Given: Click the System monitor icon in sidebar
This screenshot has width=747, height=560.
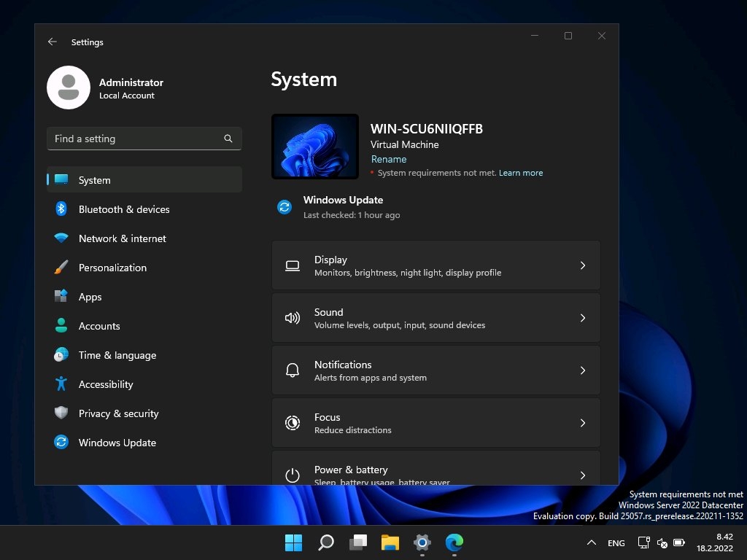Looking at the screenshot, I should (x=61, y=179).
